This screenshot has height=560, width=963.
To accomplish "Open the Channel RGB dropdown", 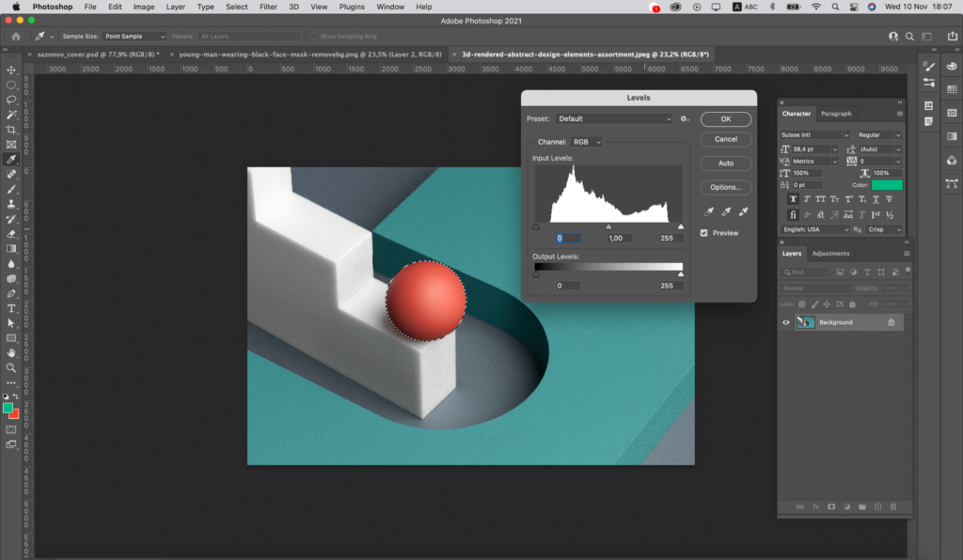I will pyautogui.click(x=586, y=142).
